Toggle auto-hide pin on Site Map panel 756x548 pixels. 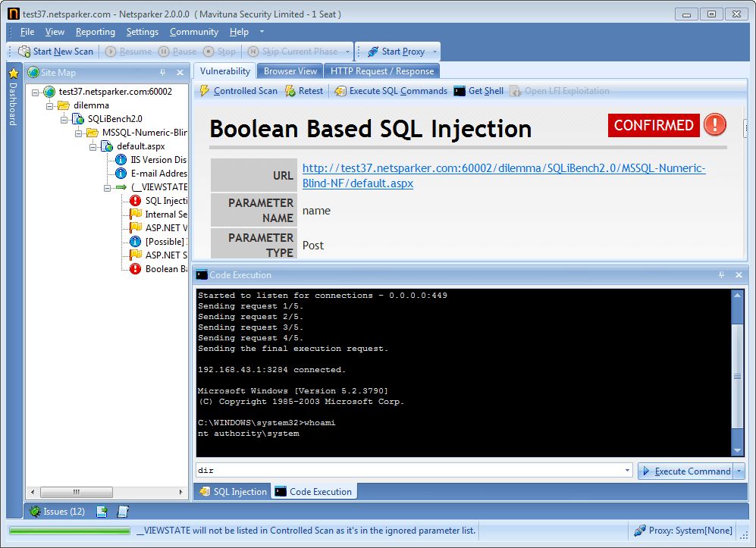(163, 73)
